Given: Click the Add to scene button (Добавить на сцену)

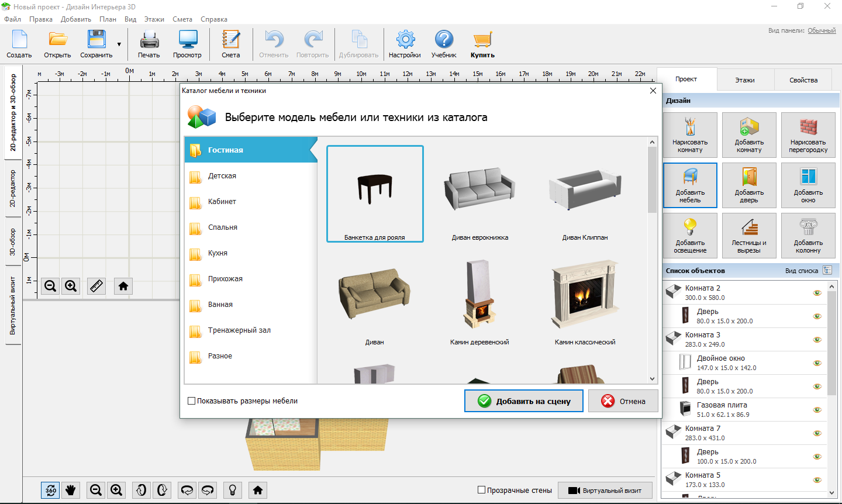Looking at the screenshot, I should point(524,401).
